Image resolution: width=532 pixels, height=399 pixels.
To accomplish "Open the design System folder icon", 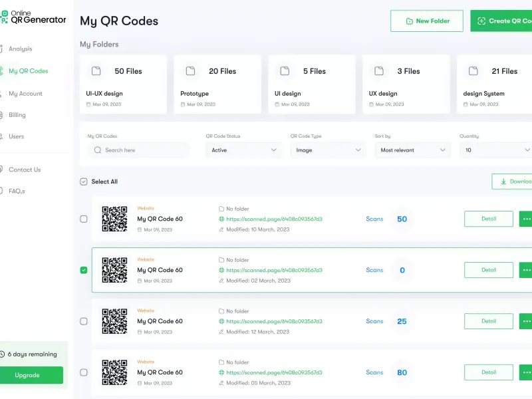I will pyautogui.click(x=473, y=71).
